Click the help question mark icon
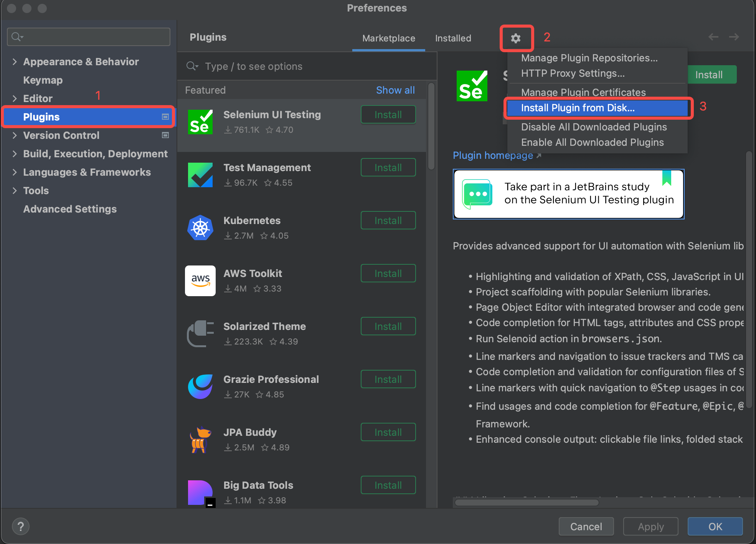Viewport: 756px width, 544px height. tap(21, 526)
